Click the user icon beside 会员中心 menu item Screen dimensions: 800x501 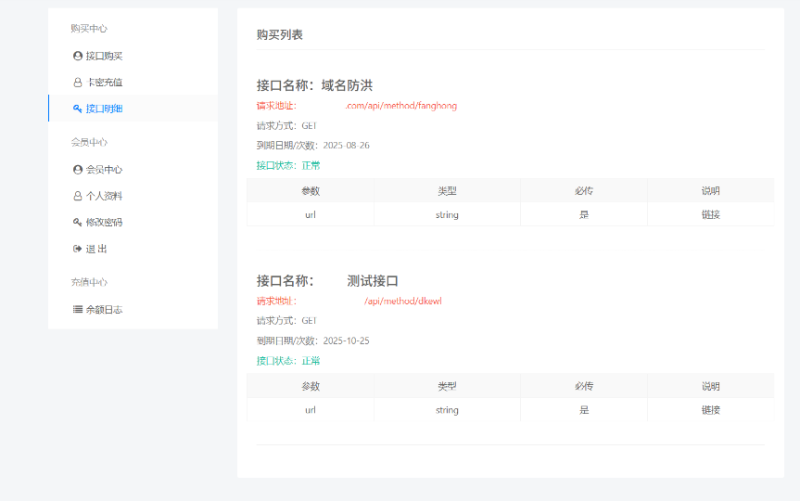pyautogui.click(x=78, y=169)
